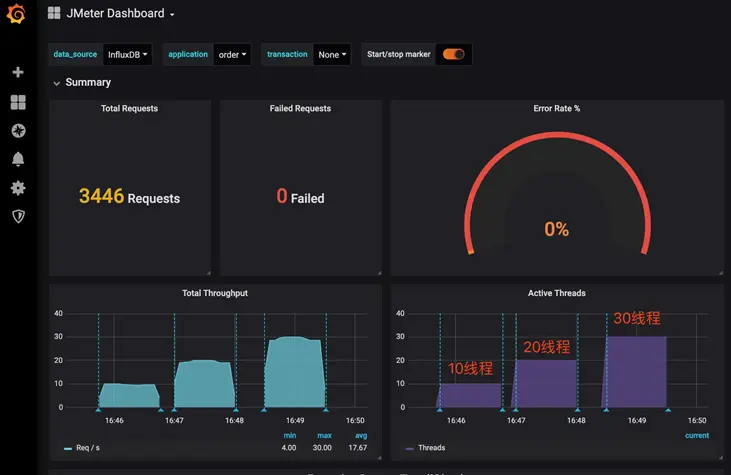Click the 30.00 max value in legend
731x475 pixels.
322,447
